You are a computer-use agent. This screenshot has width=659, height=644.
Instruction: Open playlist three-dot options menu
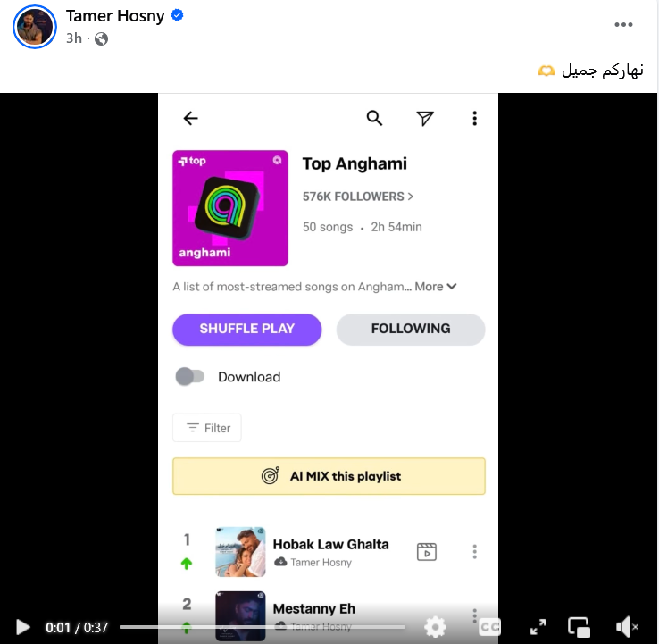tap(474, 118)
